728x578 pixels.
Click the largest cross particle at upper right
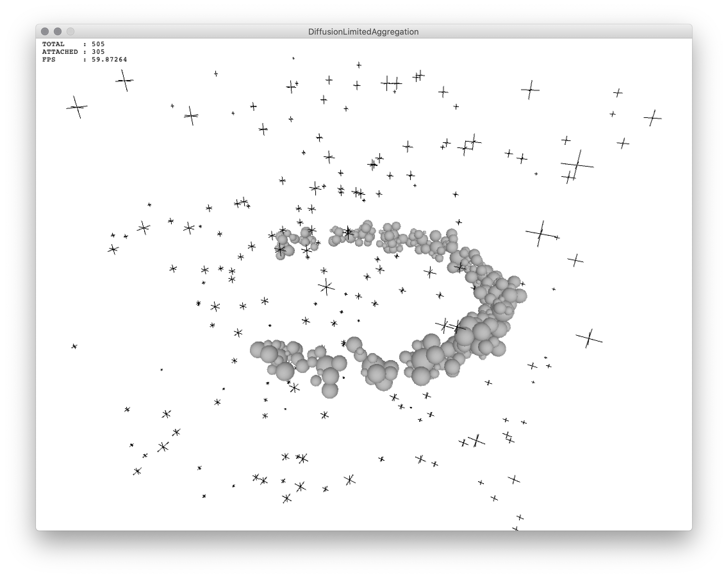pyautogui.click(x=577, y=164)
